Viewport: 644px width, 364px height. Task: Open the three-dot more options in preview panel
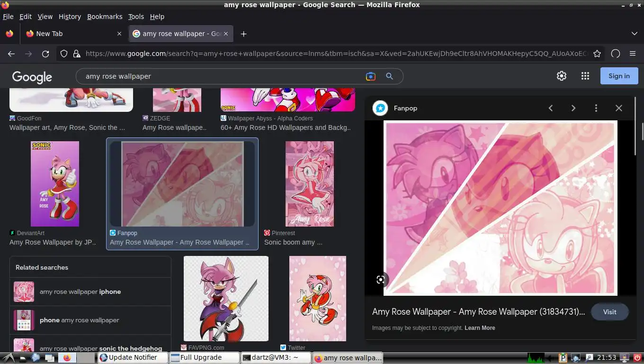pyautogui.click(x=596, y=108)
